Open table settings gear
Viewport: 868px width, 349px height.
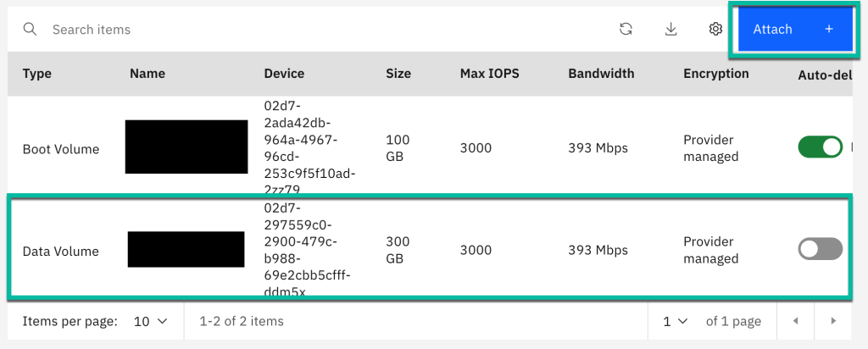point(715,30)
